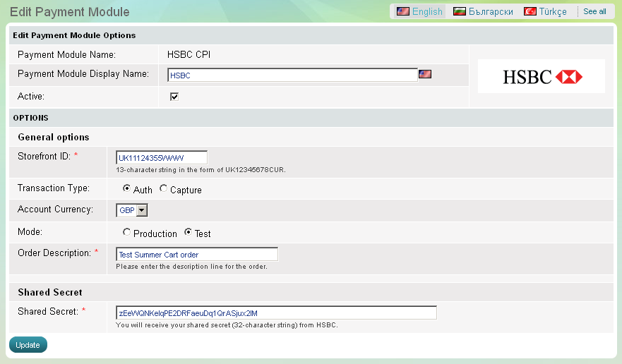
Task: Click the US flag beside Display Name field
Action: point(425,74)
